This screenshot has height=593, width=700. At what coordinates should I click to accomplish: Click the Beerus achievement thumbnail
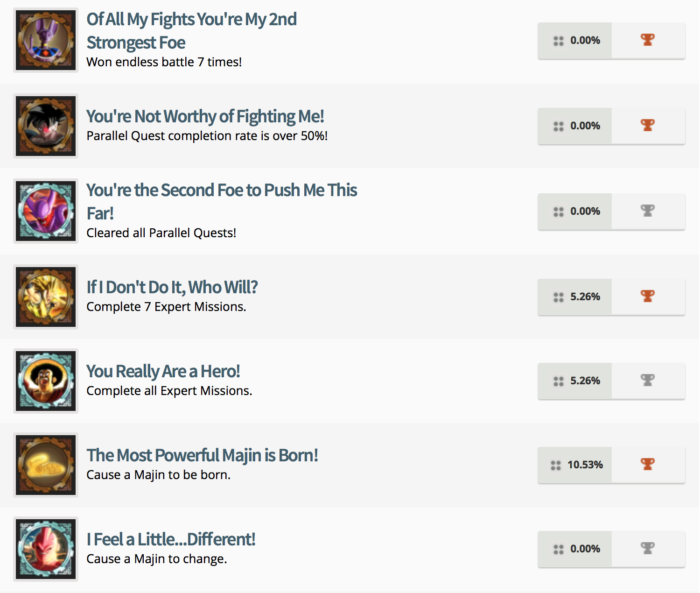click(x=46, y=40)
